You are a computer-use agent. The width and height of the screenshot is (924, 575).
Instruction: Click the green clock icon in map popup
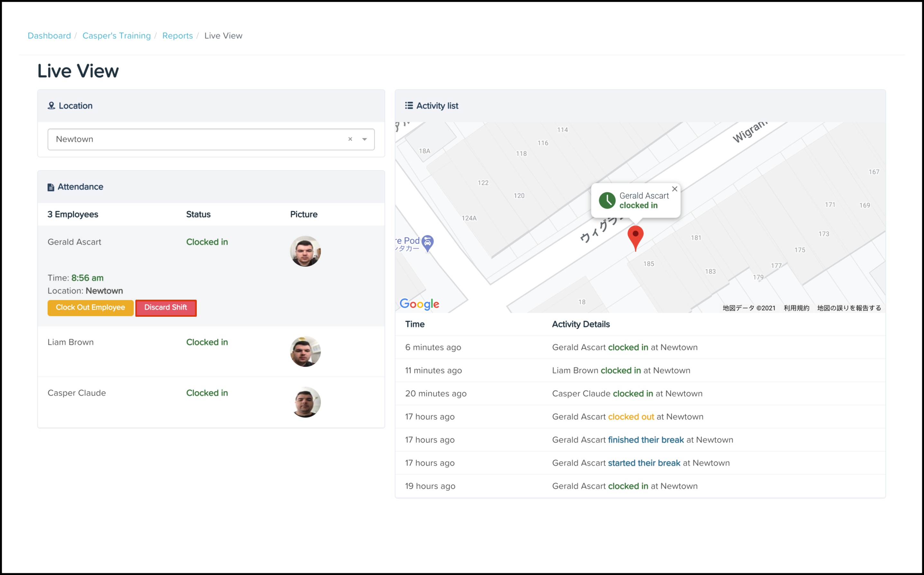tap(607, 200)
